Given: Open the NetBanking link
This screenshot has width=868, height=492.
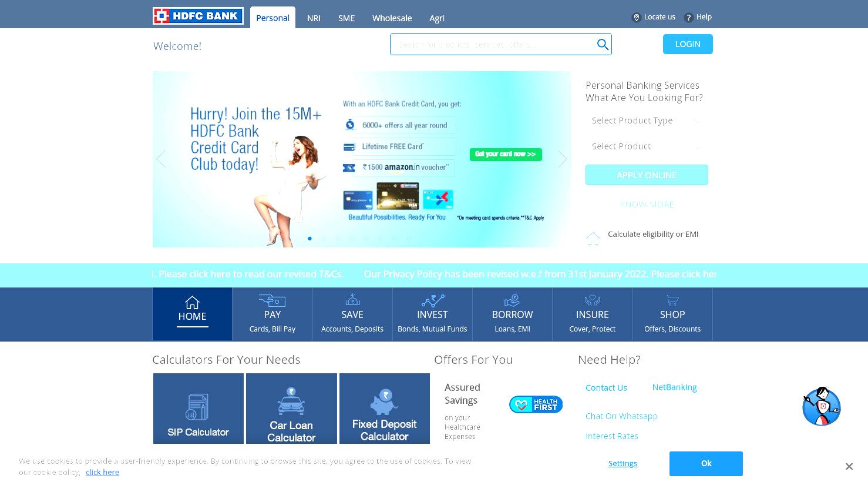Looking at the screenshot, I should pos(674,387).
